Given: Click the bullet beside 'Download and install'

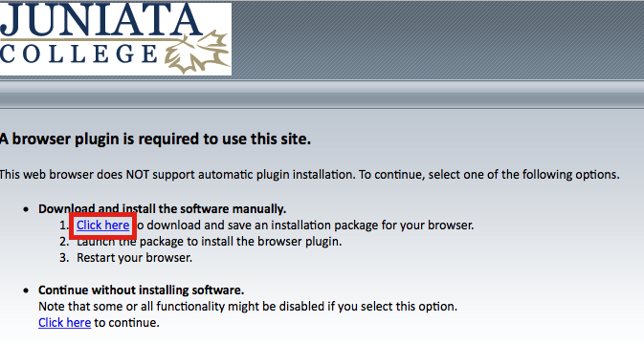Looking at the screenshot, I should [26, 209].
